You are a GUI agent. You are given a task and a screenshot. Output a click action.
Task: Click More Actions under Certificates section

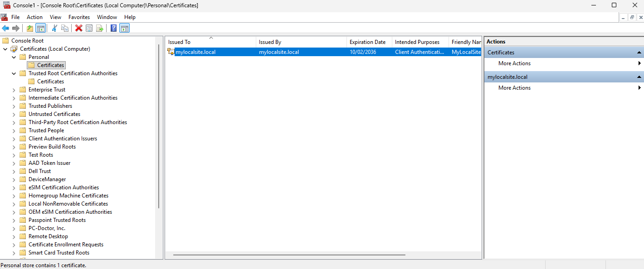[514, 63]
